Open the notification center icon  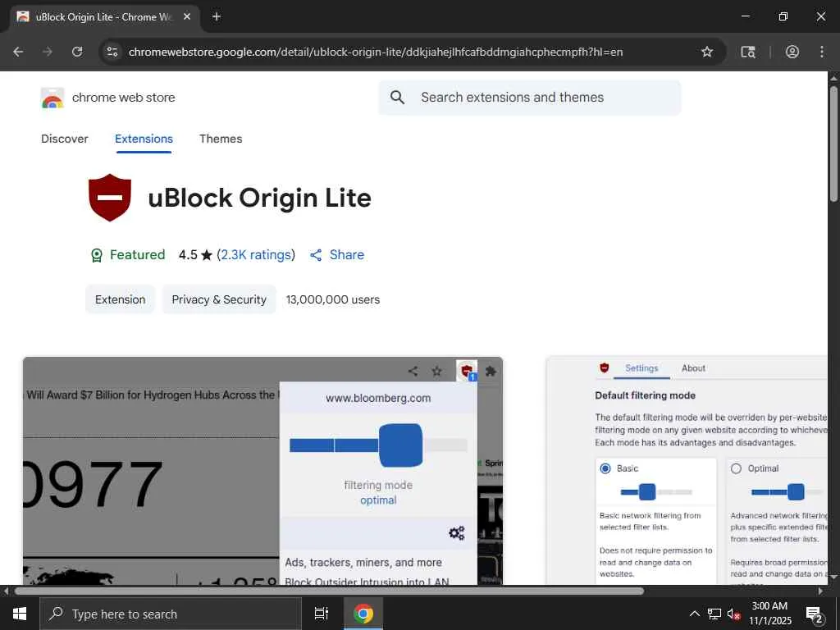815,614
